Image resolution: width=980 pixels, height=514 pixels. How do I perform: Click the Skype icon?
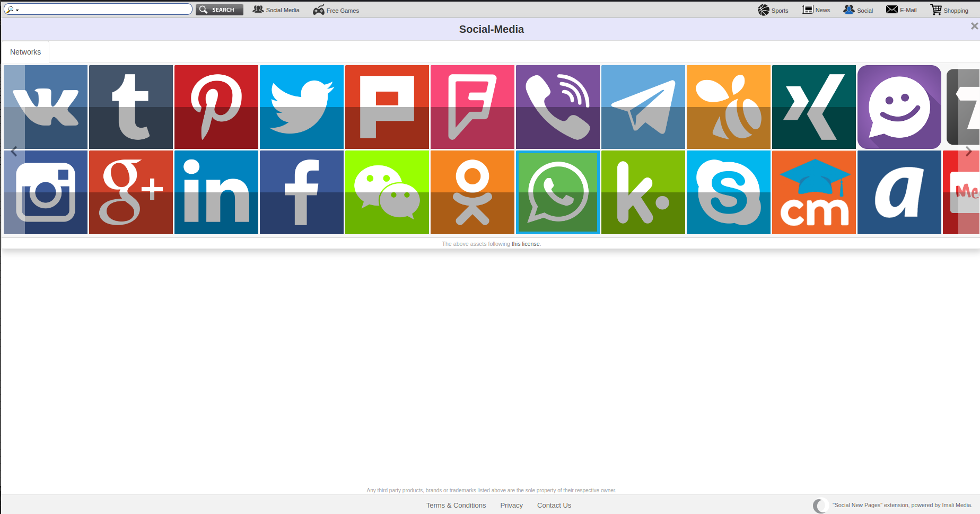click(728, 192)
